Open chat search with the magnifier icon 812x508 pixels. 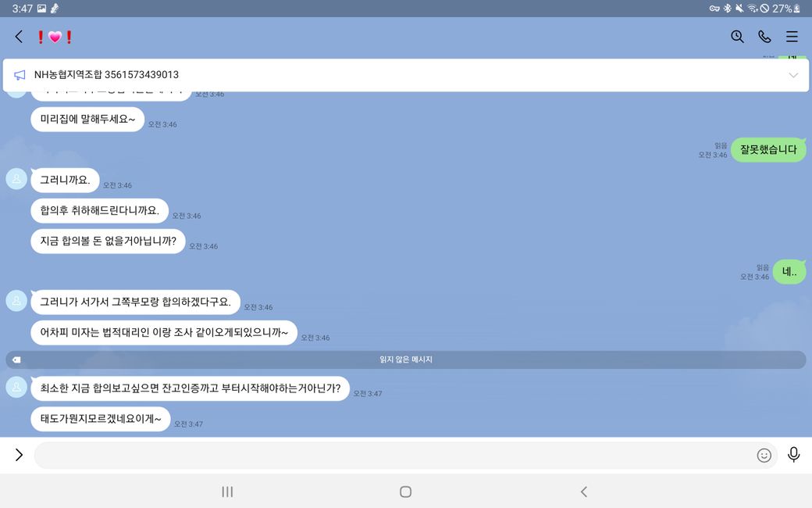pos(737,36)
